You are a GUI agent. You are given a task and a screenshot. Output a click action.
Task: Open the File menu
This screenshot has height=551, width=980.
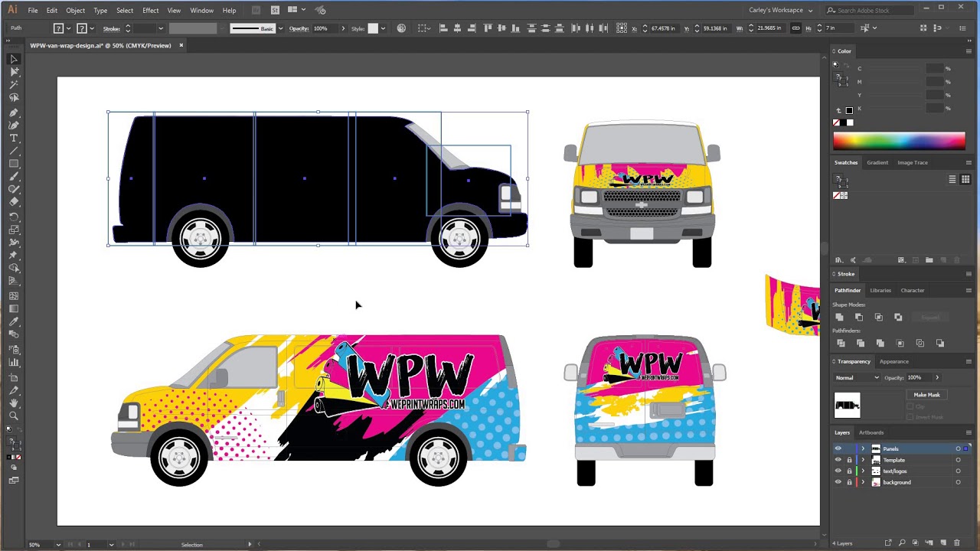click(x=33, y=10)
